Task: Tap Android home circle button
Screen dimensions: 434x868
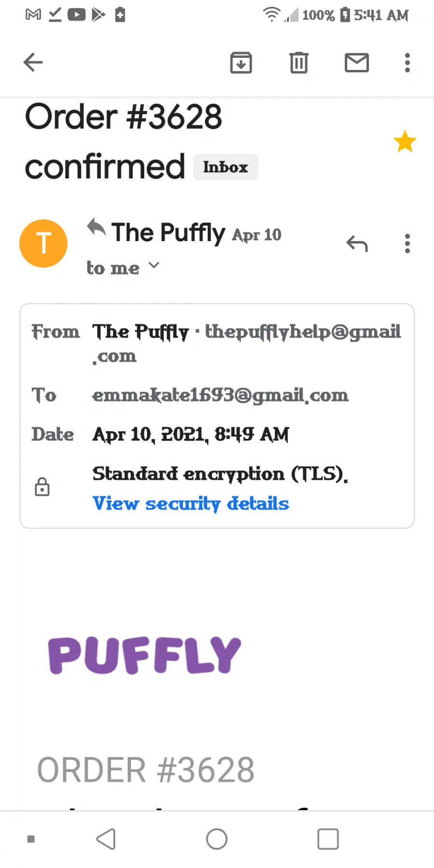Action: pos(217,839)
